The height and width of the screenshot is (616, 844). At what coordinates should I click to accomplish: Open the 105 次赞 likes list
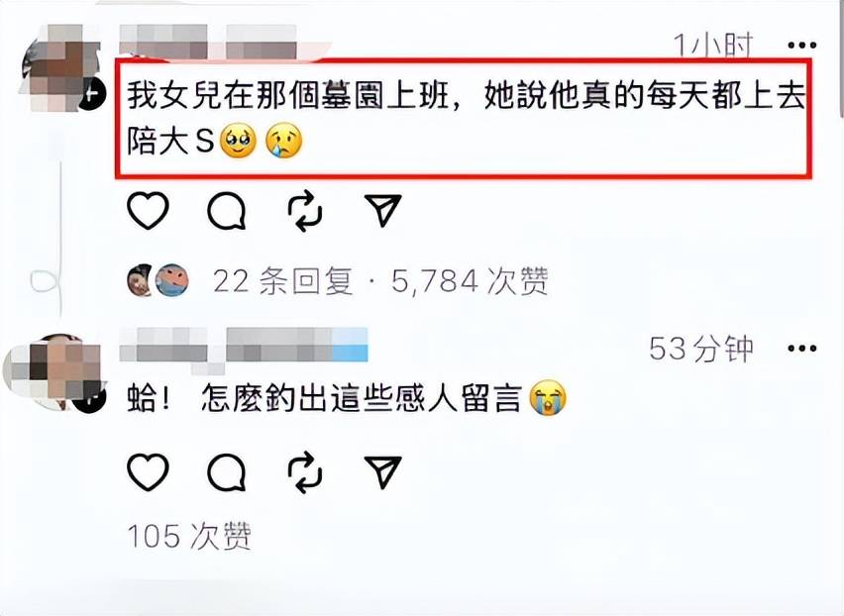(x=189, y=536)
